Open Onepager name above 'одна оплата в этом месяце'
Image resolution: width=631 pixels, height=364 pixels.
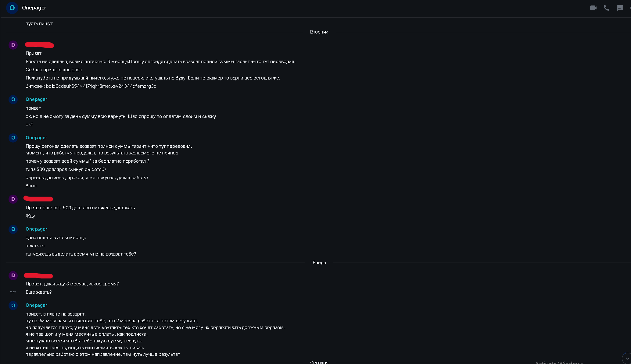(x=36, y=229)
